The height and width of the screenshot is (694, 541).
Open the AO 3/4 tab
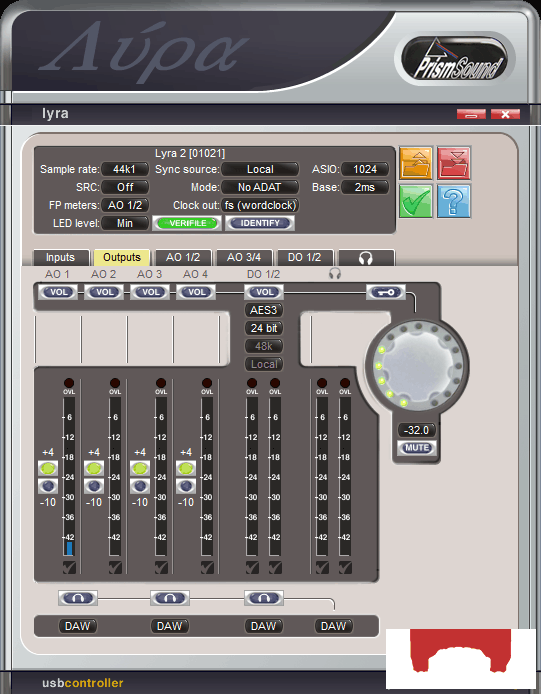click(244, 257)
